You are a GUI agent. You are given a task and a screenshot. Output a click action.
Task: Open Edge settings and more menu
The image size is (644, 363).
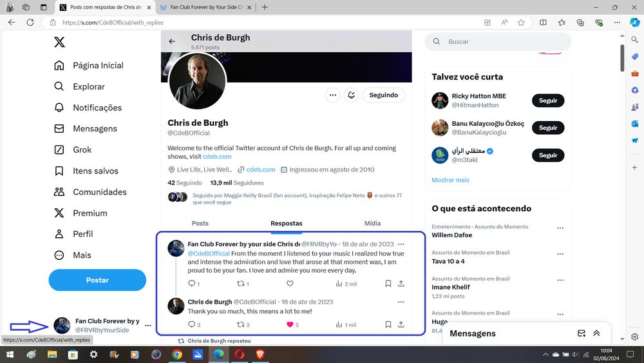[617, 23]
